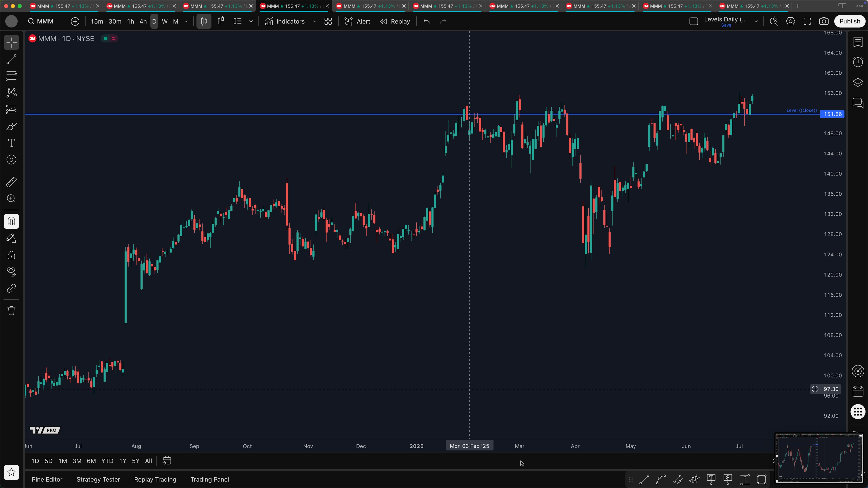Expand the time interval dropdown arrow
Screen dimensions: 868x488
tap(186, 21)
